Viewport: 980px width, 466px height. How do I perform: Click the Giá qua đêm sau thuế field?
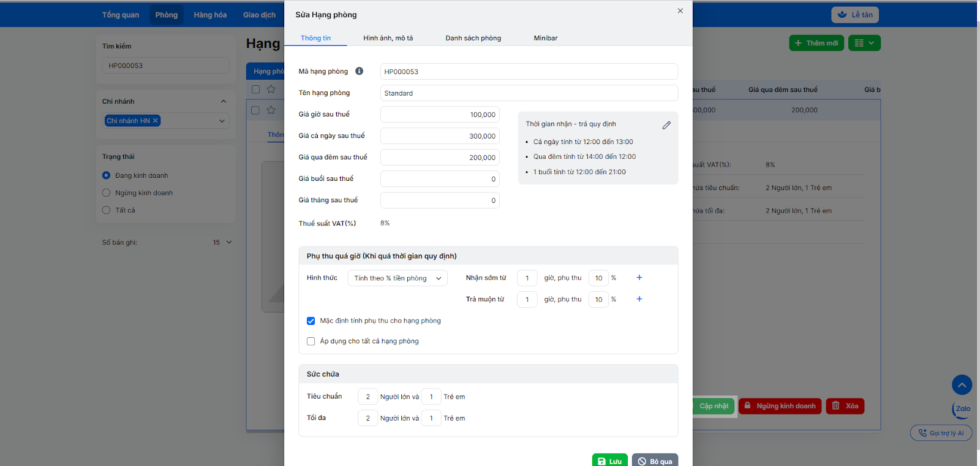[x=440, y=158]
